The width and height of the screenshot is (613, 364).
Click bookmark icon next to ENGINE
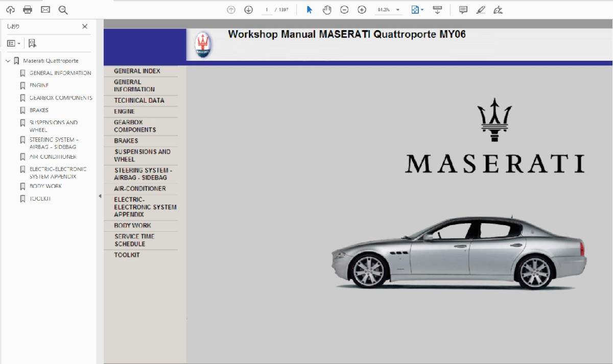pos(22,85)
